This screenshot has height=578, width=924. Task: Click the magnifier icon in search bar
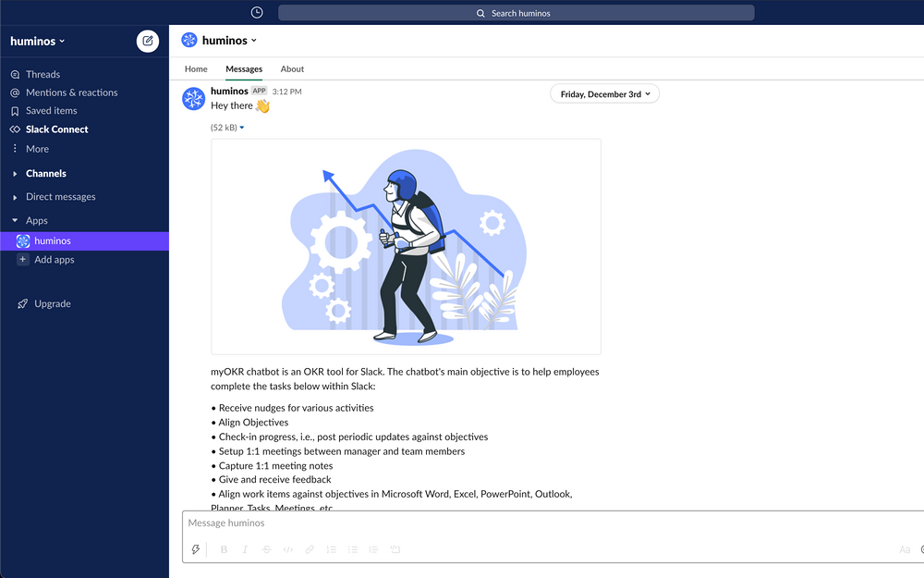[480, 13]
